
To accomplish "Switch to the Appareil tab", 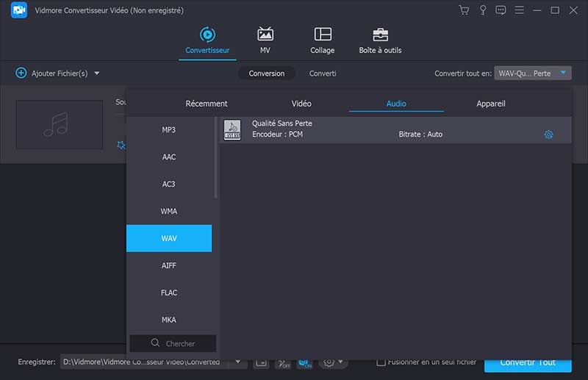I will click(490, 104).
